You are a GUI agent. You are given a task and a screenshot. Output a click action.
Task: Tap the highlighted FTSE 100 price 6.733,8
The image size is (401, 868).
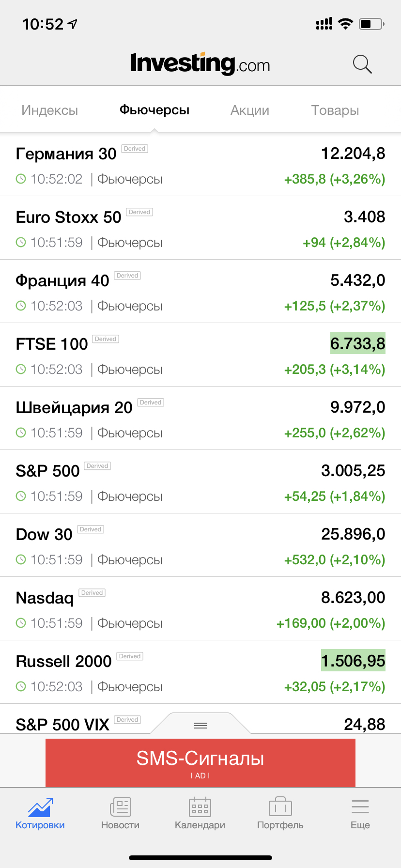358,343
